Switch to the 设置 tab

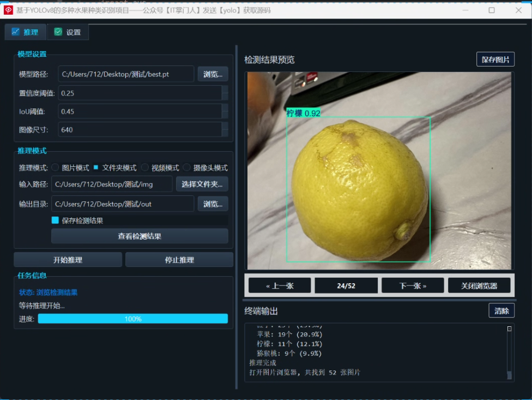click(68, 32)
